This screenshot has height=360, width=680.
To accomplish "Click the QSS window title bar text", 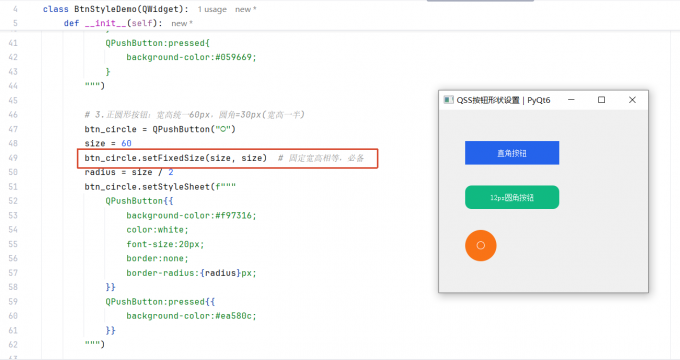I will (503, 100).
